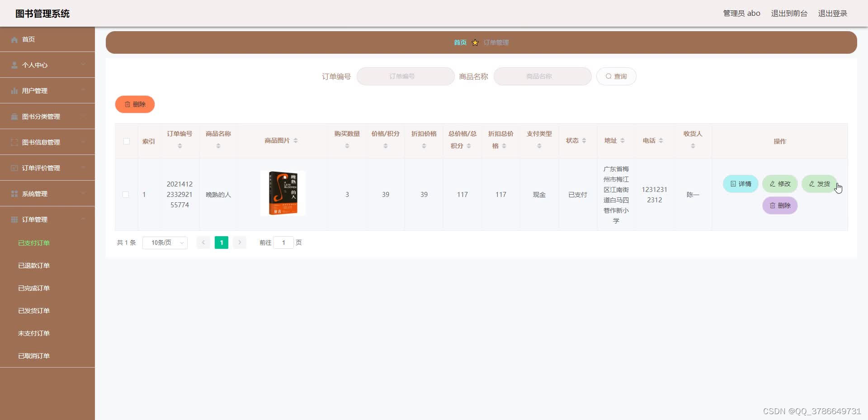The height and width of the screenshot is (420, 868).
Task: Check the row checkbox for order 晚熟的人
Action: click(126, 195)
